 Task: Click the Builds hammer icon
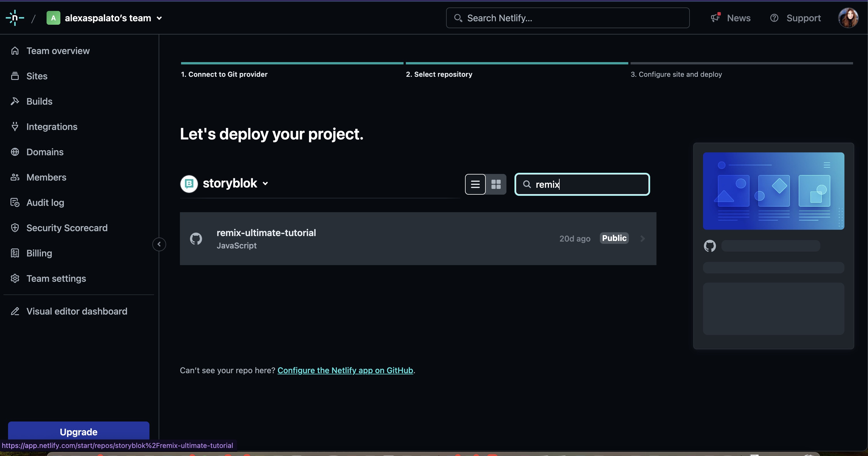tap(15, 101)
